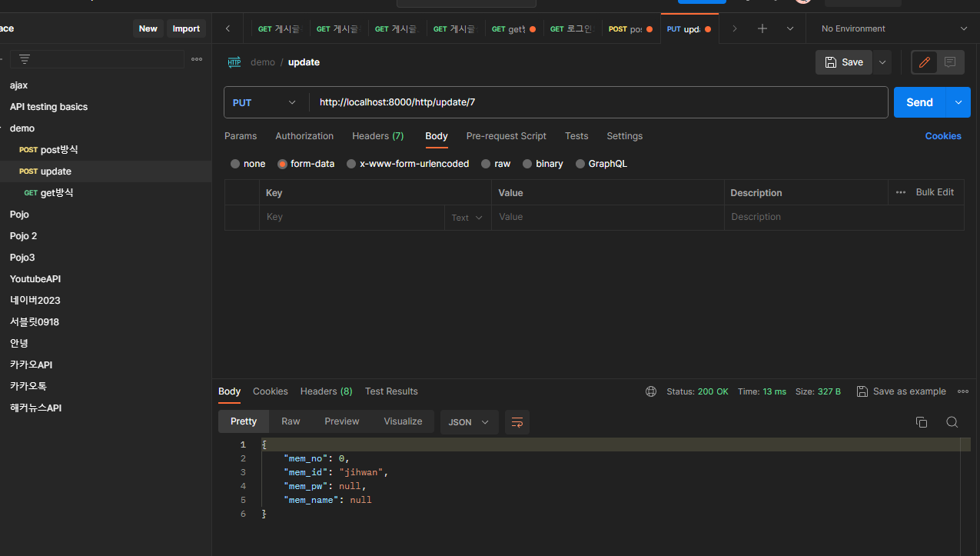Click the network globe icon
This screenshot has width=980, height=556.
pyautogui.click(x=651, y=391)
